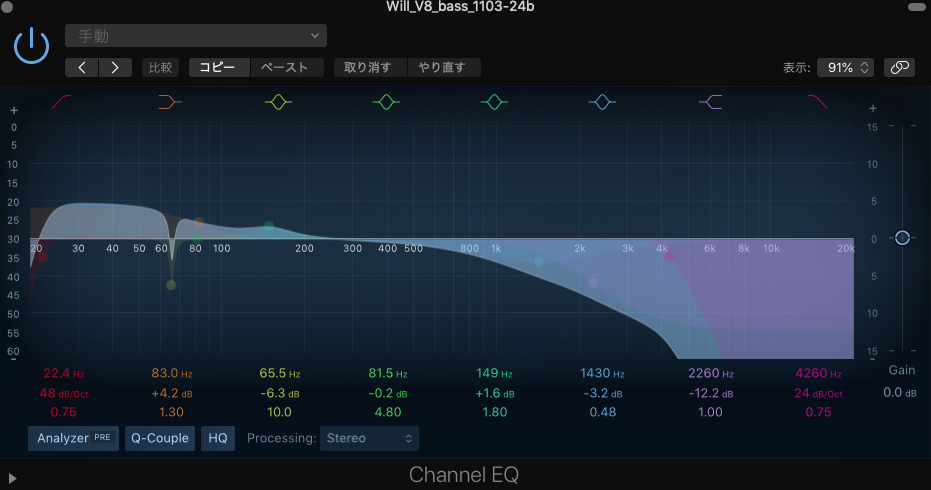
Task: Click the pink band 0.75 Q value
Action: point(818,412)
